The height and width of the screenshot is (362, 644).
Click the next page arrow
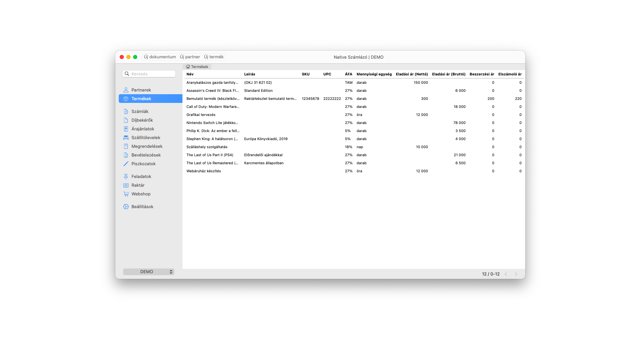tap(516, 274)
